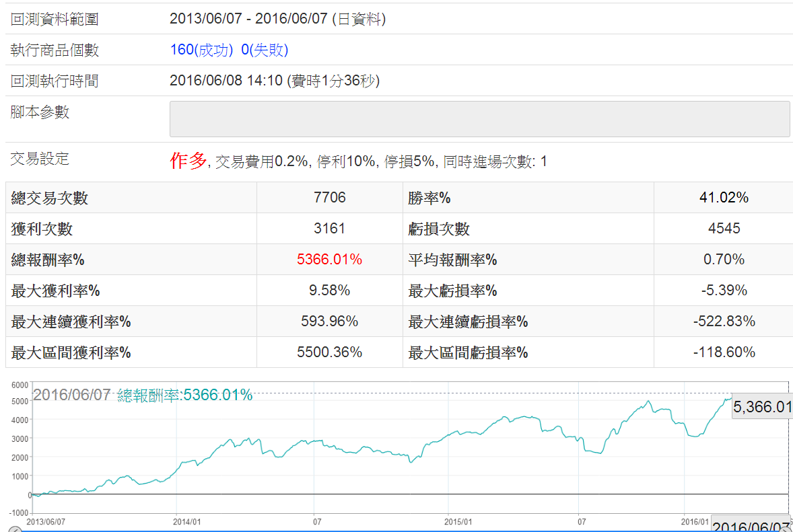Click the -118.60% max interval loss value
This screenshot has width=793, height=532.
(x=724, y=352)
